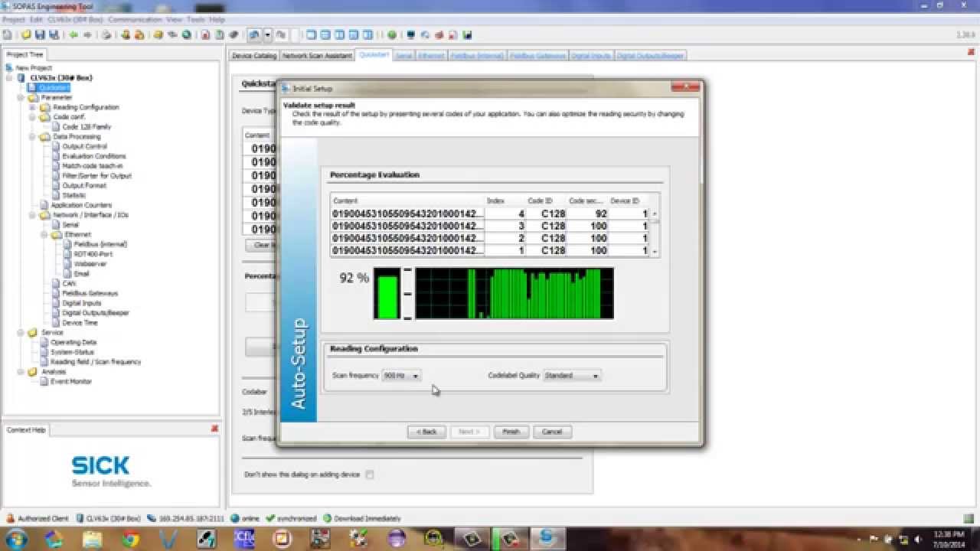This screenshot has height=551, width=980.
Task: Click the green globe toolbar icon
Action: click(187, 35)
